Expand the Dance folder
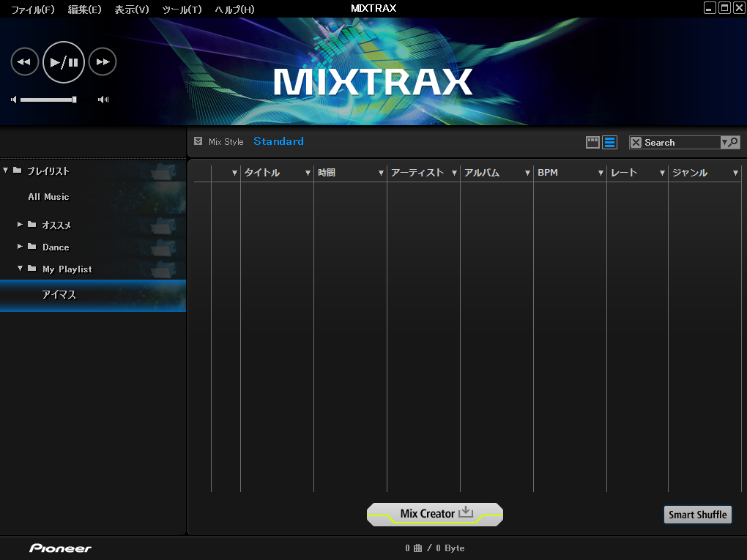The image size is (747, 560). (x=21, y=247)
